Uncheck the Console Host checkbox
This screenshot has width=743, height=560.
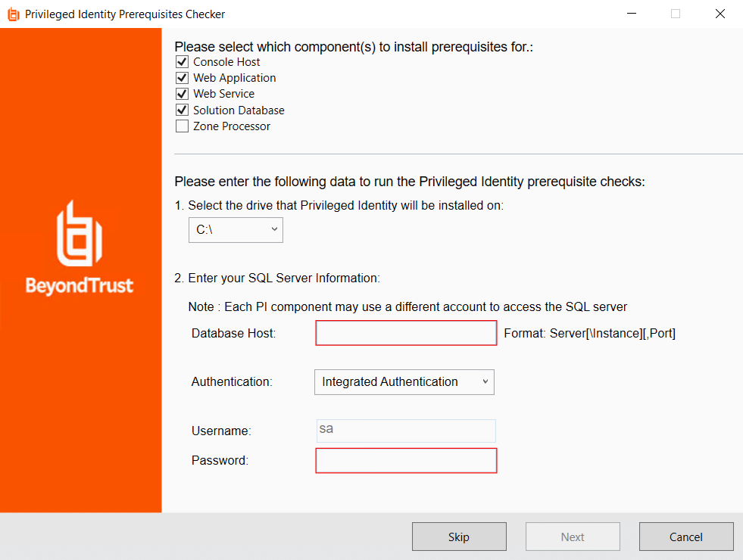point(182,62)
